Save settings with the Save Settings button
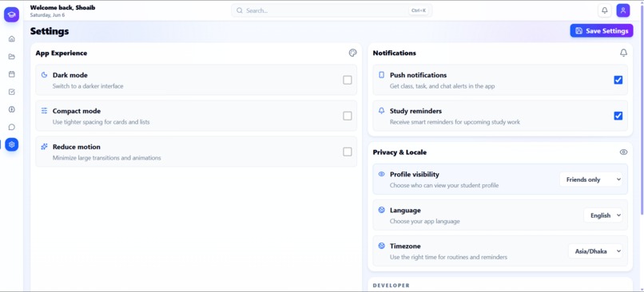Image resolution: width=644 pixels, height=292 pixels. (x=602, y=31)
